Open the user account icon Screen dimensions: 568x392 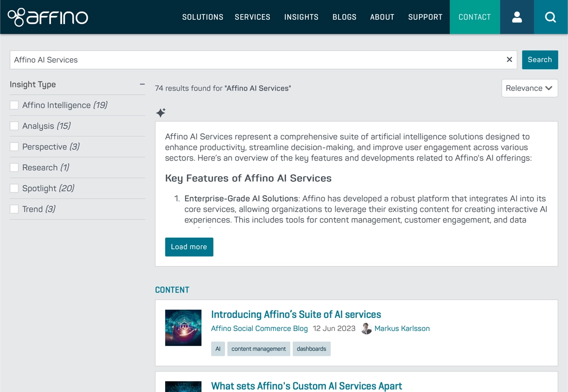pyautogui.click(x=517, y=17)
